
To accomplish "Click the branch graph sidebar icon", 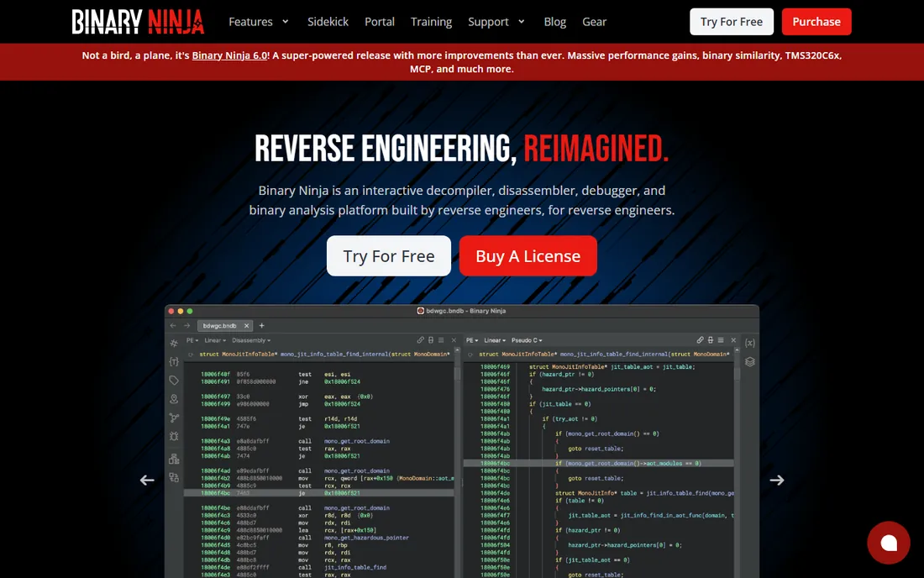I will point(174,418).
